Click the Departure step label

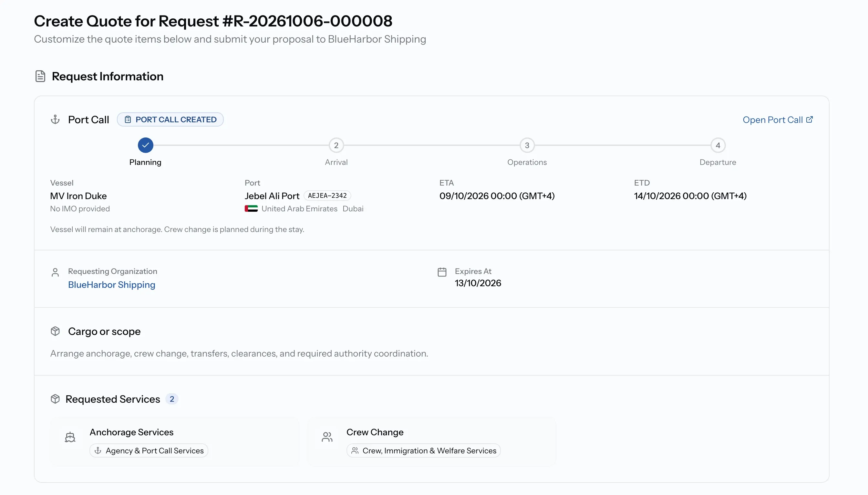718,162
